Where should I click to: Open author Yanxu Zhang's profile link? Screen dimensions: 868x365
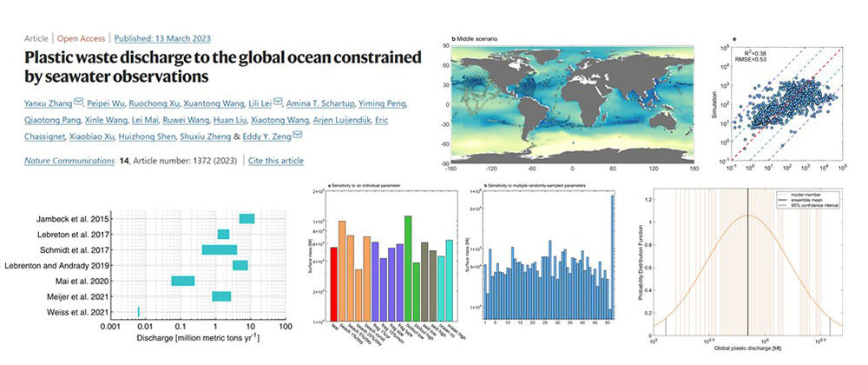point(48,103)
